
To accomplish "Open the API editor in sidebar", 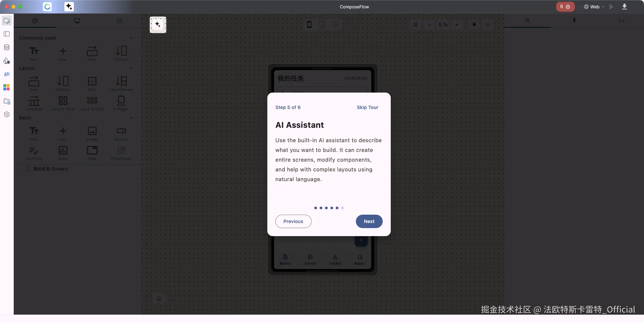I will [x=7, y=74].
